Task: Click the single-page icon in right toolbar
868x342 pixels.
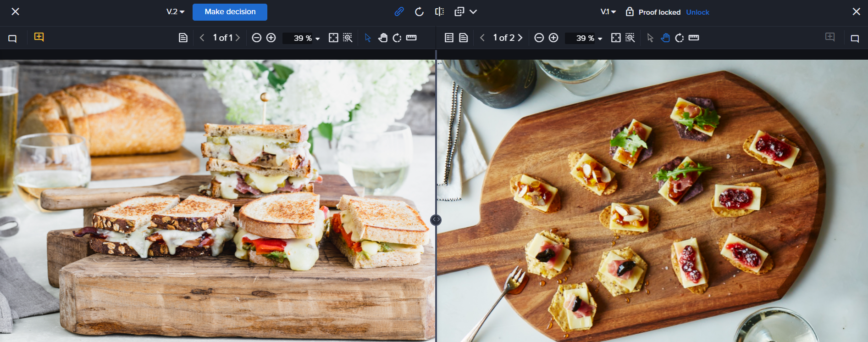Action: (464, 38)
